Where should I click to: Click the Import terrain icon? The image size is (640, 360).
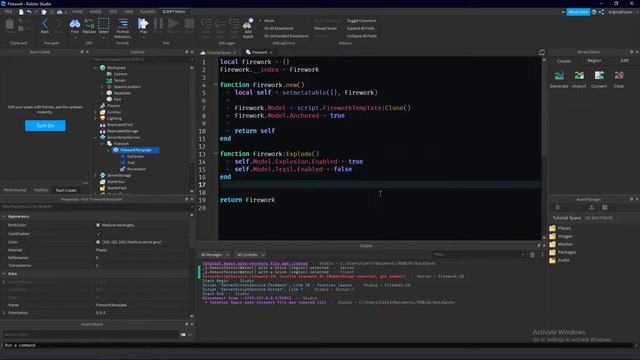coord(579,76)
